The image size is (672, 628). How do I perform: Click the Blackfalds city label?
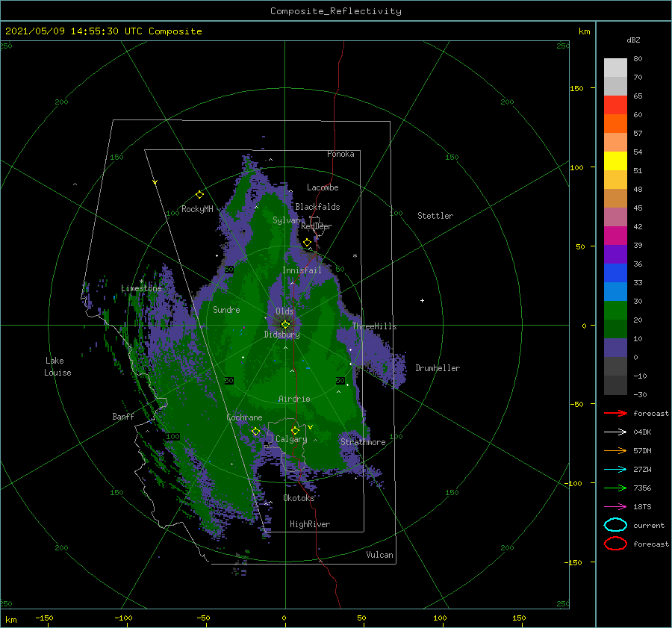click(317, 207)
